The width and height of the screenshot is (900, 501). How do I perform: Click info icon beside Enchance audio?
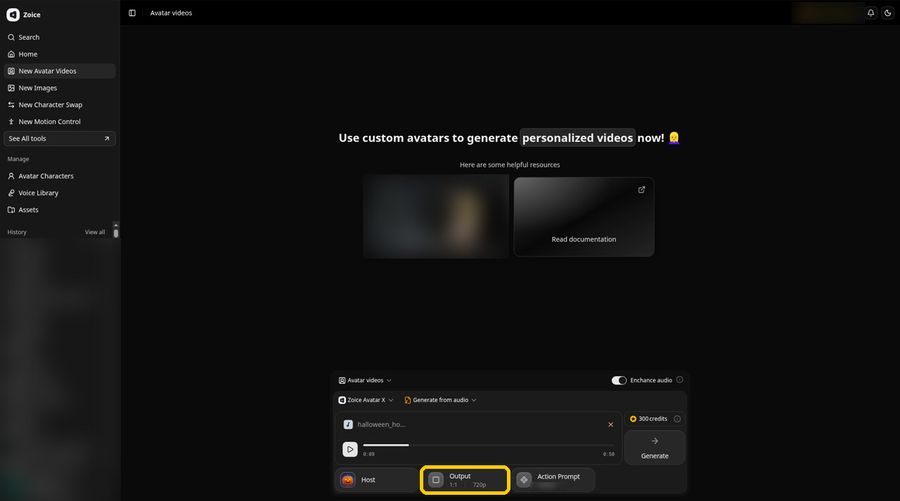680,380
